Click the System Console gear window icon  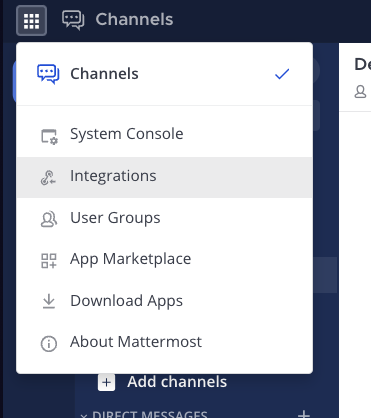pyautogui.click(x=49, y=136)
